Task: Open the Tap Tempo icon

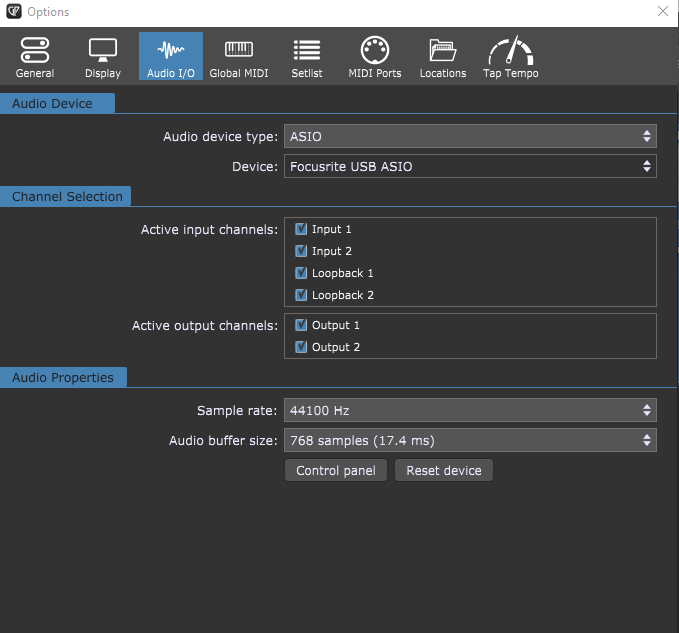Action: [510, 57]
